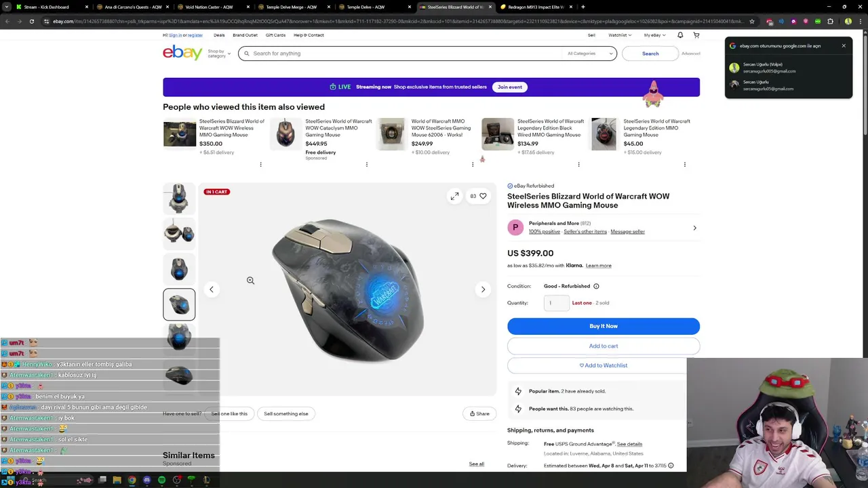Click the 100% positive feedback link
Viewport: 868px width, 488px height.
pyautogui.click(x=545, y=232)
